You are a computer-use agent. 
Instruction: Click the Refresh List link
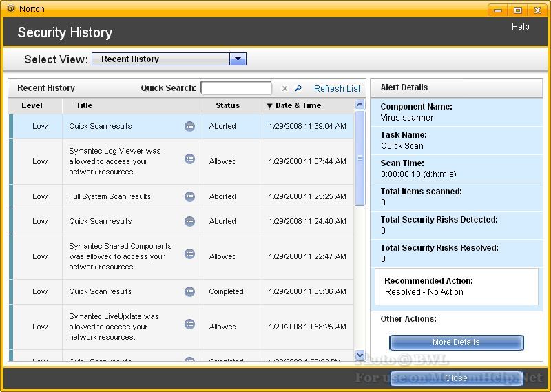point(337,89)
